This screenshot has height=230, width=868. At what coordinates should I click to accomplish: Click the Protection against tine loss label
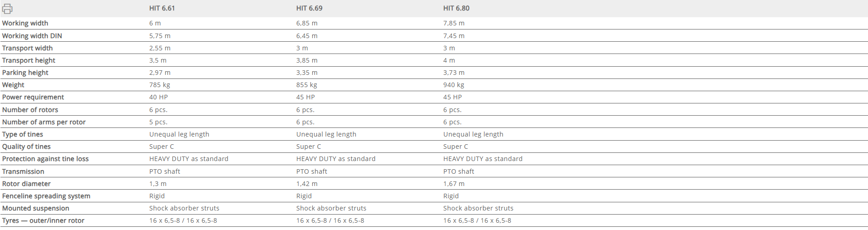pos(45,159)
